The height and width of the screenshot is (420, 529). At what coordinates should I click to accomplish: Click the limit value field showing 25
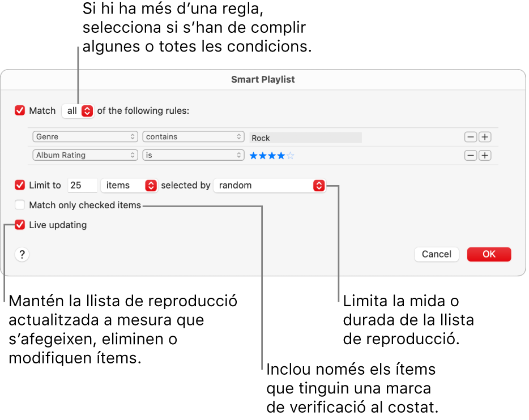tap(82, 186)
